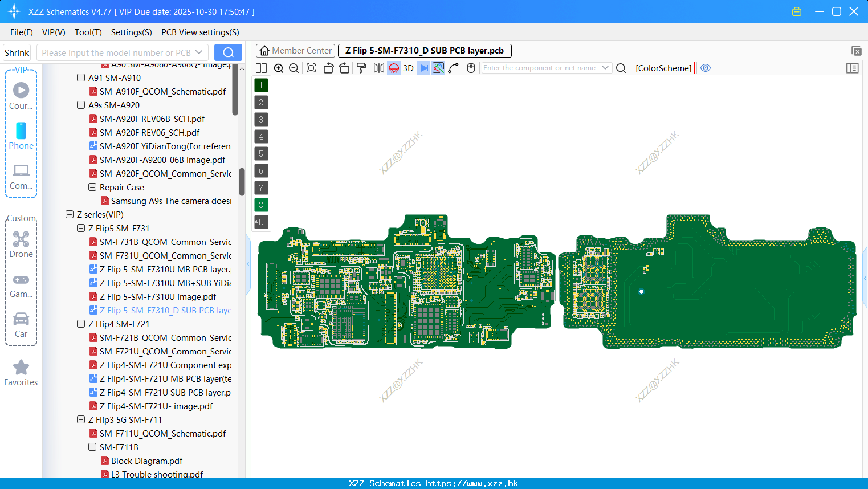868x489 pixels.
Task: Select the paint roller tool
Action: click(361, 68)
